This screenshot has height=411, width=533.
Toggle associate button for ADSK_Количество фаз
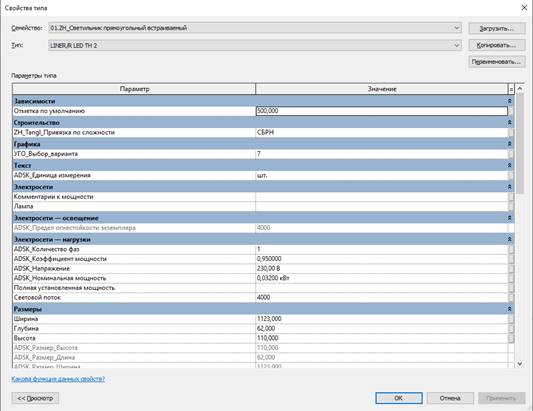tap(511, 249)
